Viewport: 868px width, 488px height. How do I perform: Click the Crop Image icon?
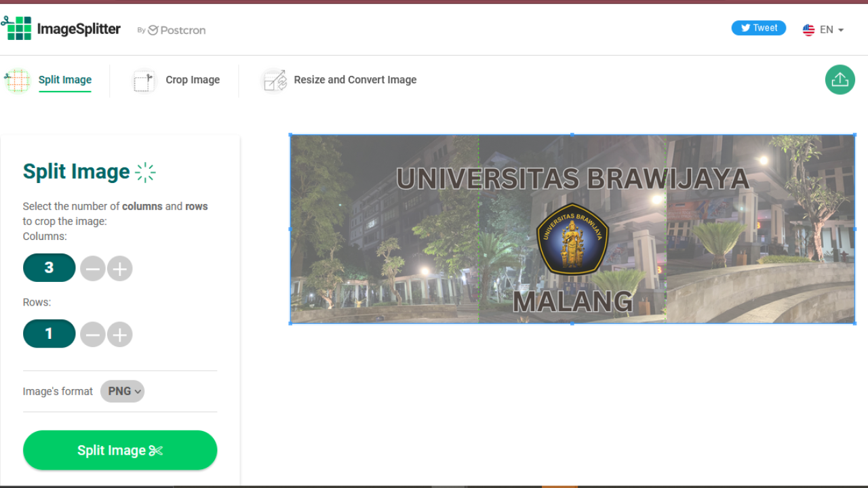pyautogui.click(x=144, y=81)
